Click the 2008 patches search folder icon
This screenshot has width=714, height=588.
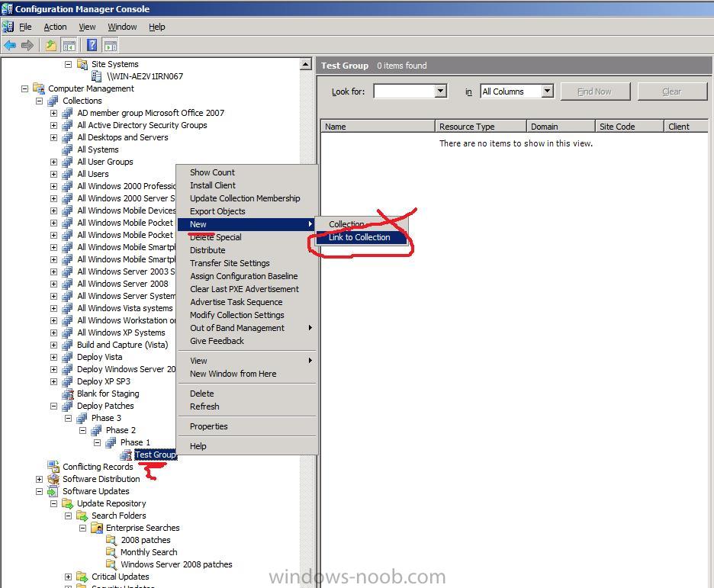coord(111,540)
